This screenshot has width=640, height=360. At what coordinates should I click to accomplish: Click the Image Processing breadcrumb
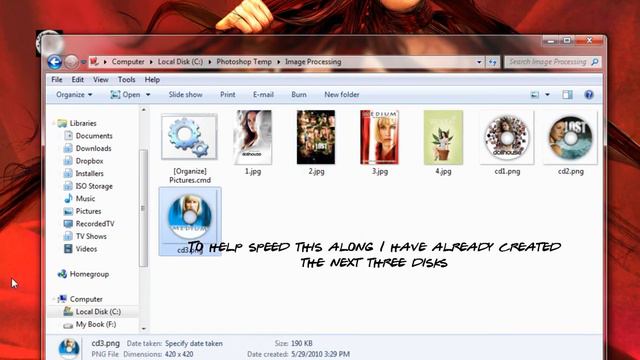pos(313,62)
